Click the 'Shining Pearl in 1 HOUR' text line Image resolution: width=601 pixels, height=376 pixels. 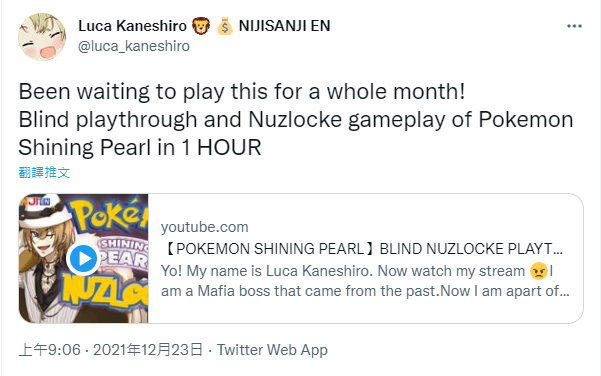140,148
